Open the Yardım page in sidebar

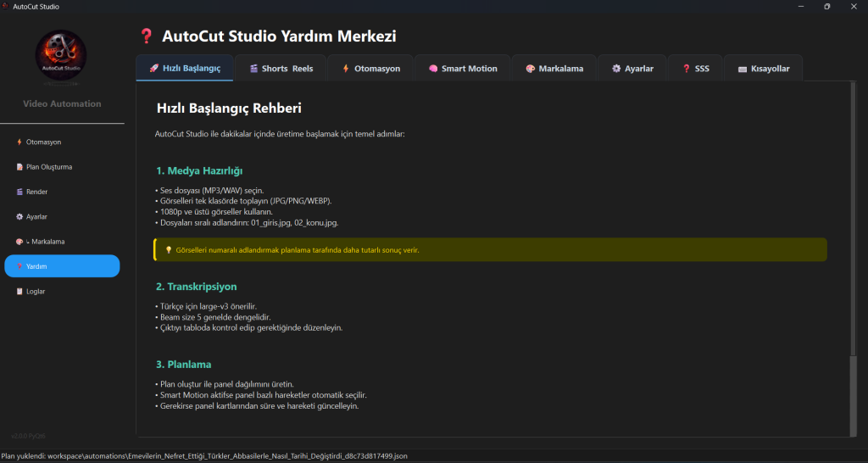point(62,266)
